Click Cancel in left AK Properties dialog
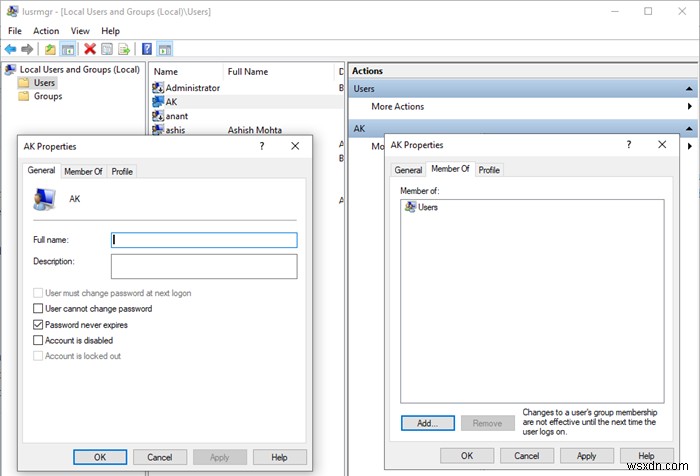The height and width of the screenshot is (476, 700). [x=160, y=457]
